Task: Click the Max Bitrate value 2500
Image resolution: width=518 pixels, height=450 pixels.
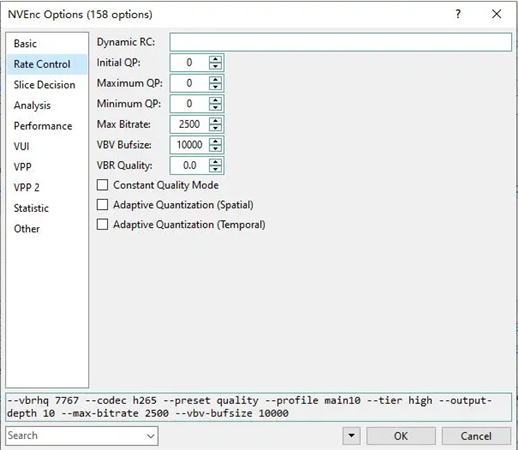Action: (189, 124)
